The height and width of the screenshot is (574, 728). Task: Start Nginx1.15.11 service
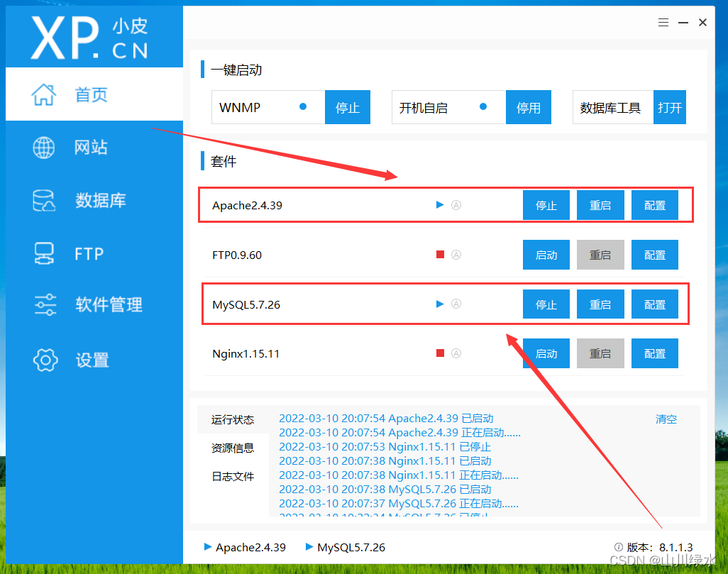(546, 353)
